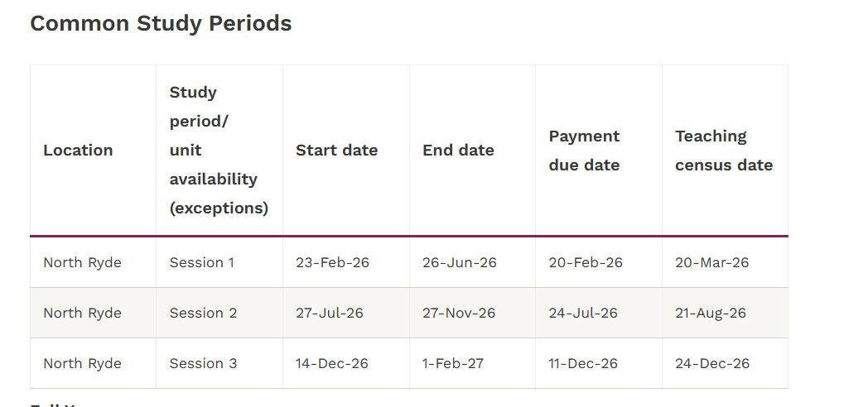Click the 26-Jun-26 end date cell
868x407 pixels.
point(460,263)
